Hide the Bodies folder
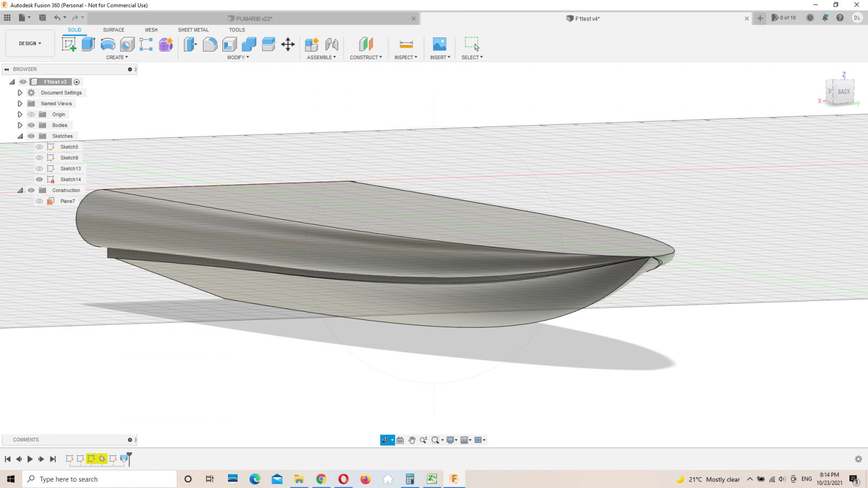The image size is (868, 488). [x=31, y=125]
